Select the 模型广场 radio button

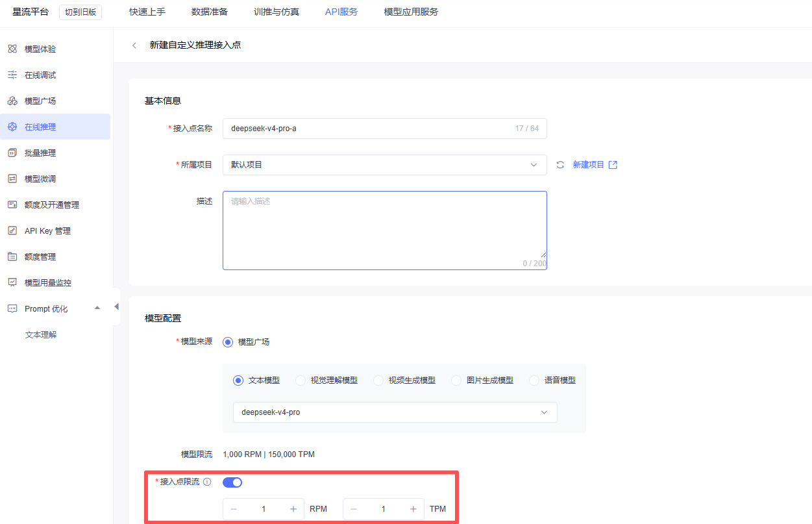point(228,342)
